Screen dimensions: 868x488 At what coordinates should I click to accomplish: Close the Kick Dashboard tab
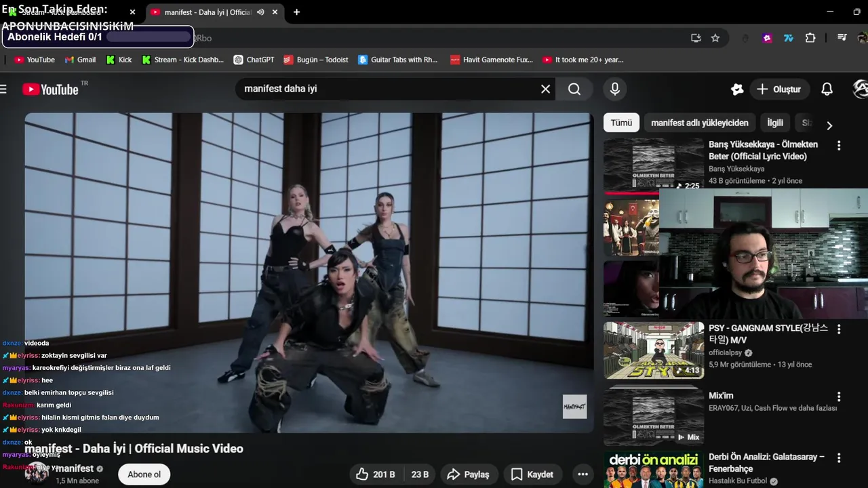coord(132,12)
